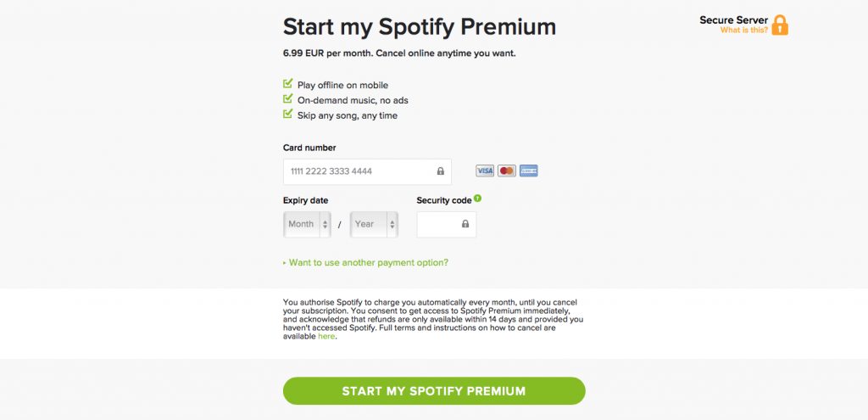This screenshot has width=868, height=420.
Task: Click the Start my Spotify Premium heading
Action: [x=419, y=26]
